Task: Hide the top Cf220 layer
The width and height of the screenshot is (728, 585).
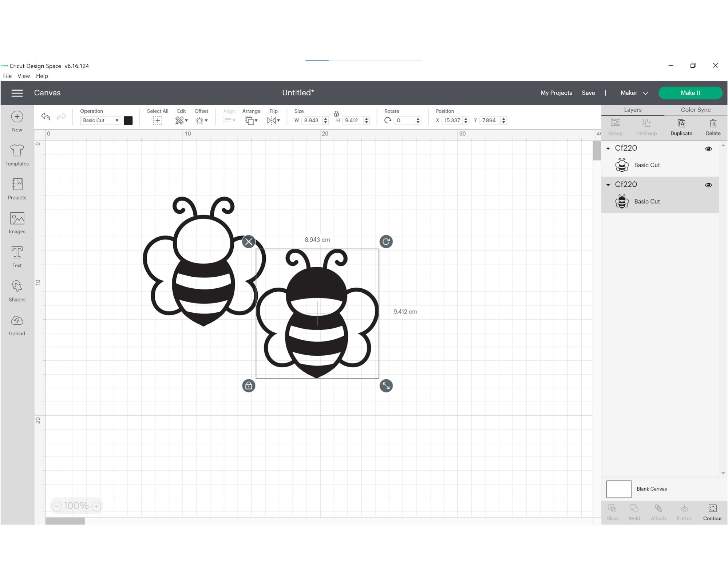Action: (708, 149)
